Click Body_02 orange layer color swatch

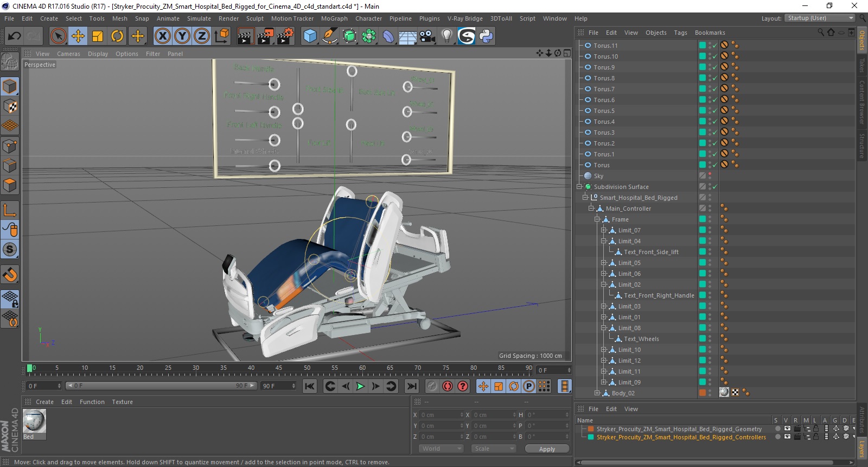(x=702, y=393)
